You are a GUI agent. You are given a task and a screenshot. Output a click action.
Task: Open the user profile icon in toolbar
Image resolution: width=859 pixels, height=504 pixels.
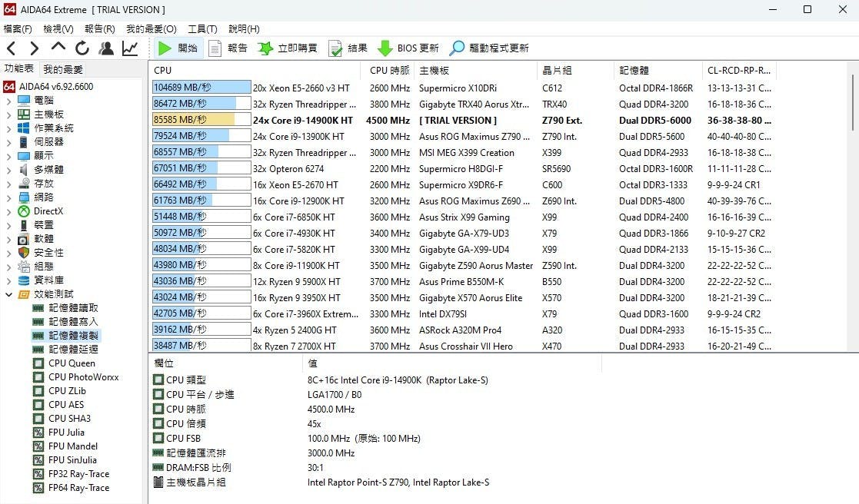tap(105, 48)
